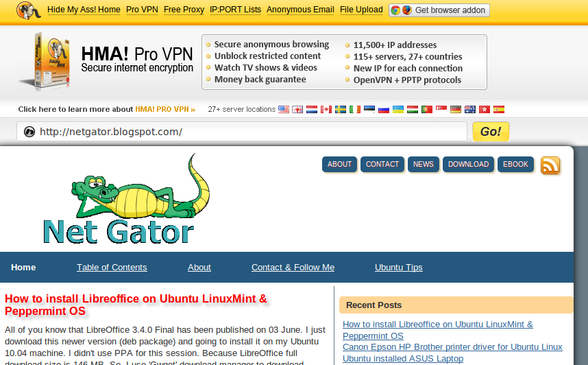Open the File Upload link
This screenshot has height=365, width=588.
click(x=361, y=10)
